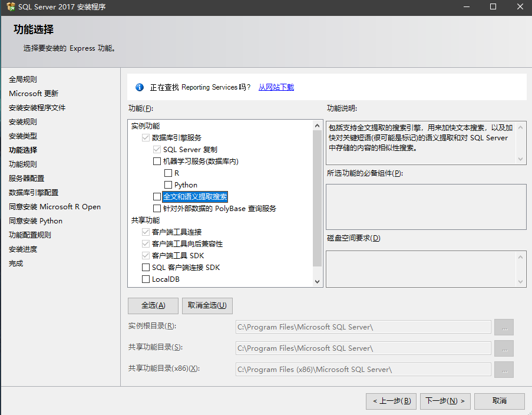Select the 数据库引擎配置 step
532x415 pixels.
[34, 193]
